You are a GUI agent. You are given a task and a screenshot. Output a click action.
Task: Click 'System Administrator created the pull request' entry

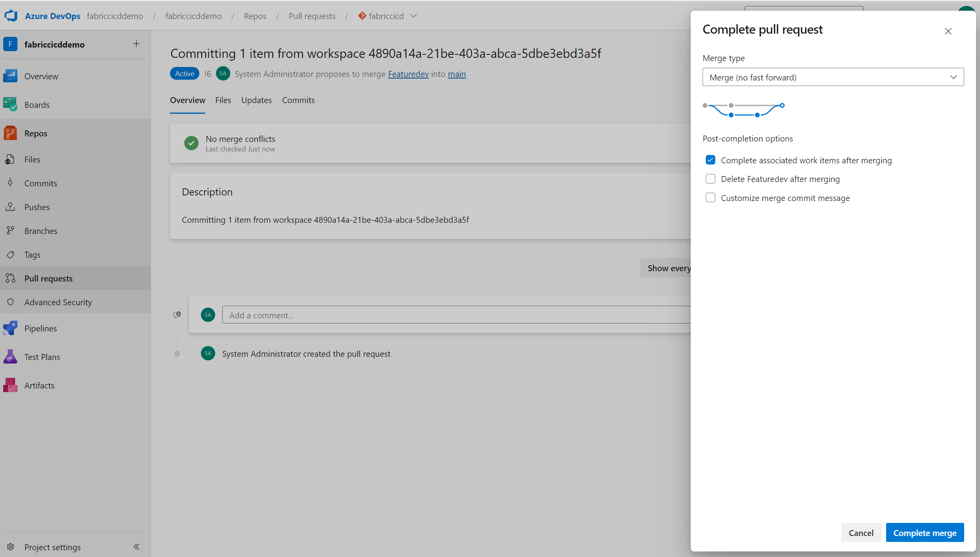[306, 354]
